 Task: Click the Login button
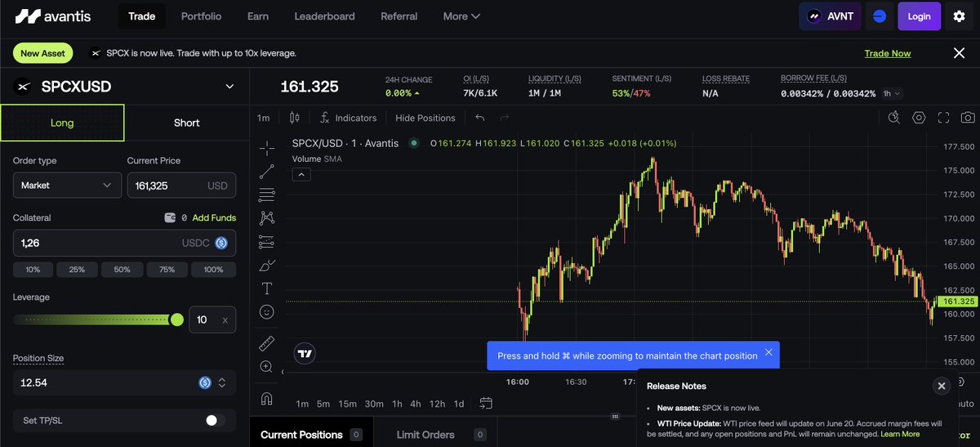click(919, 16)
